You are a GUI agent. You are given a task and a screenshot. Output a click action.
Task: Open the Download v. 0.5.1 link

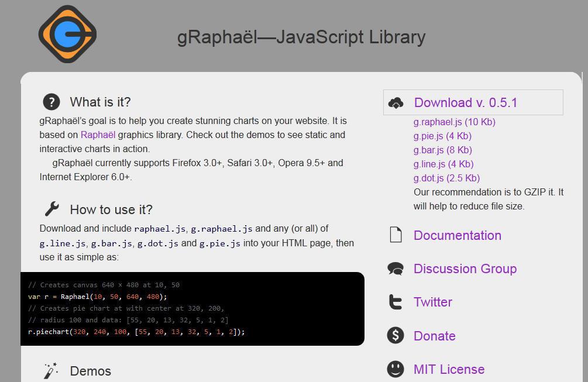[x=465, y=103]
